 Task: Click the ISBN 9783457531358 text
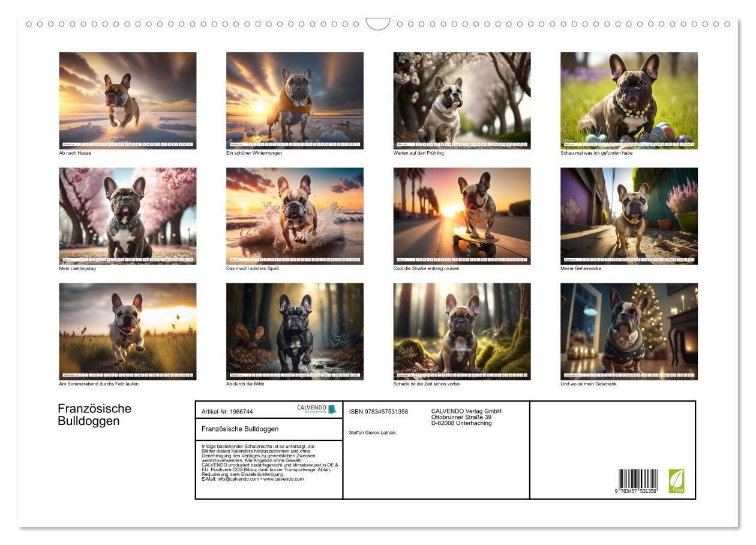pyautogui.click(x=378, y=412)
